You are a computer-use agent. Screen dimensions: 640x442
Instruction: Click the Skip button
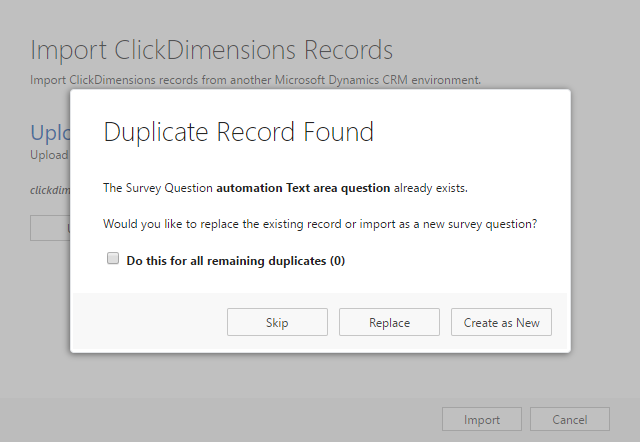[277, 322]
